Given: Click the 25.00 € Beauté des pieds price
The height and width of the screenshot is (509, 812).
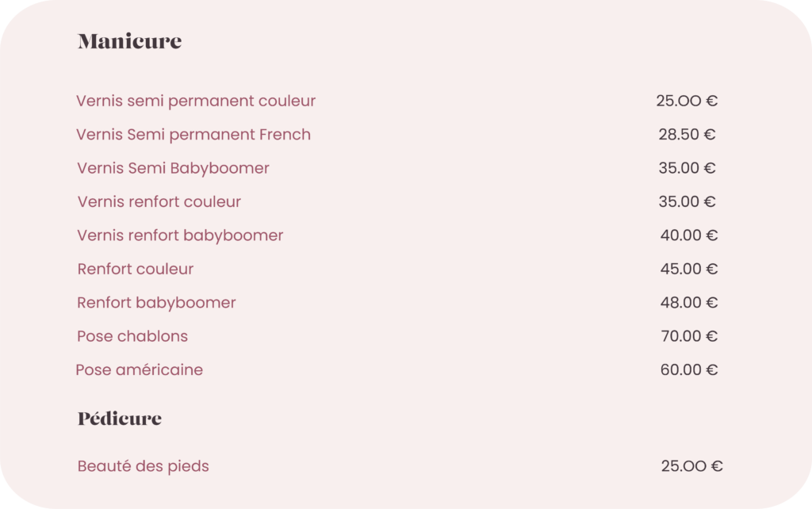Looking at the screenshot, I should coord(691,466).
